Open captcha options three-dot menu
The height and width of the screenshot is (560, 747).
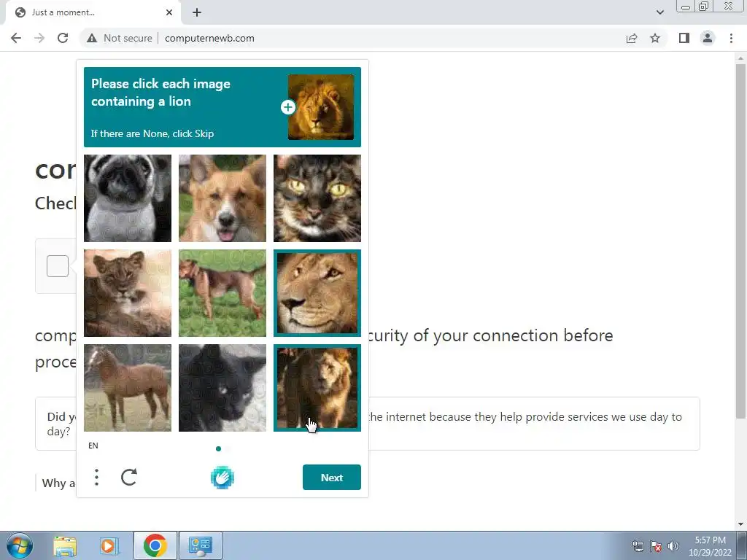pyautogui.click(x=97, y=477)
